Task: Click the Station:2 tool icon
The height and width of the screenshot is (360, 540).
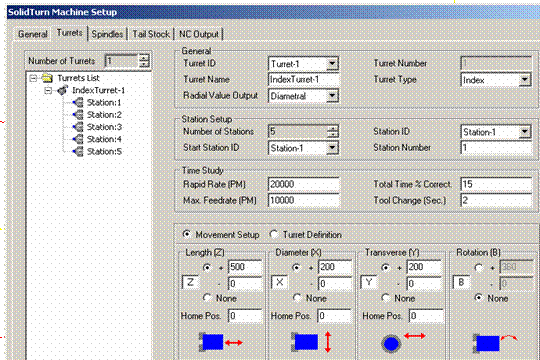Action: [x=78, y=115]
